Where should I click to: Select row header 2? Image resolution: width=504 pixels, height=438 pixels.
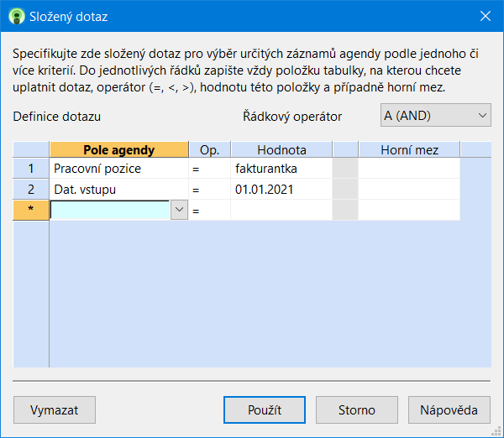pyautogui.click(x=31, y=189)
